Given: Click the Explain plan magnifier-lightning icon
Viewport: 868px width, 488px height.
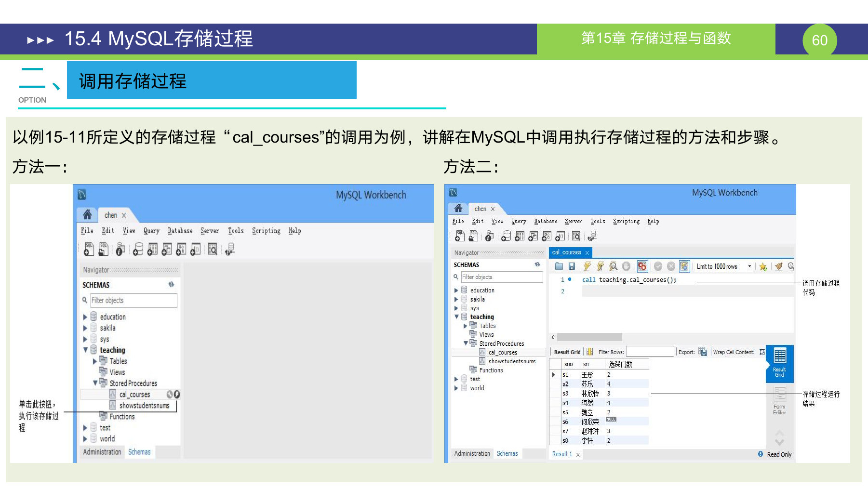Looking at the screenshot, I should [613, 266].
